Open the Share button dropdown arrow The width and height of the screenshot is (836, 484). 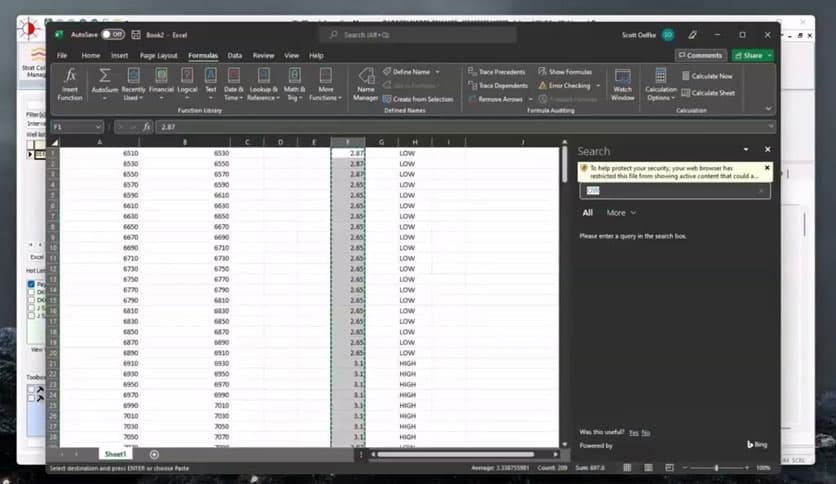[769, 55]
